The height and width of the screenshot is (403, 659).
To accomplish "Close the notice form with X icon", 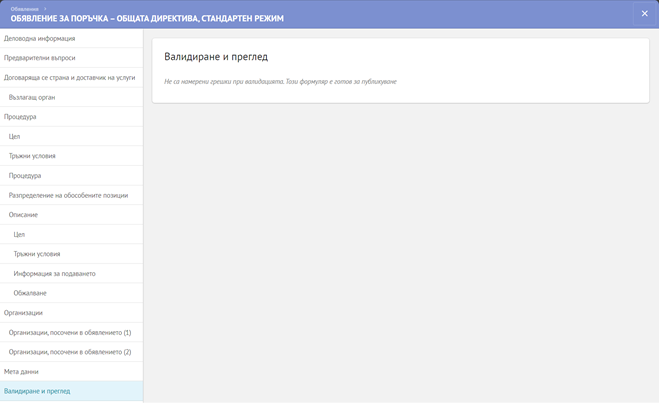I will (644, 14).
